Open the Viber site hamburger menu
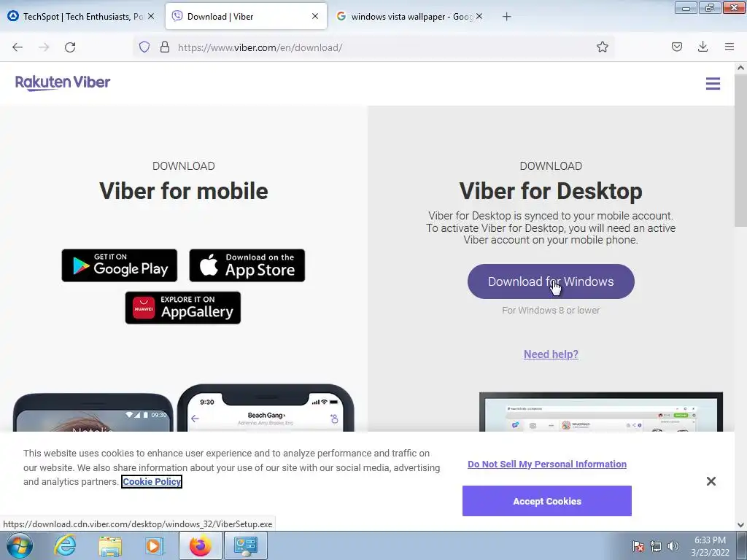Screen dimensions: 747x560 [x=713, y=84]
